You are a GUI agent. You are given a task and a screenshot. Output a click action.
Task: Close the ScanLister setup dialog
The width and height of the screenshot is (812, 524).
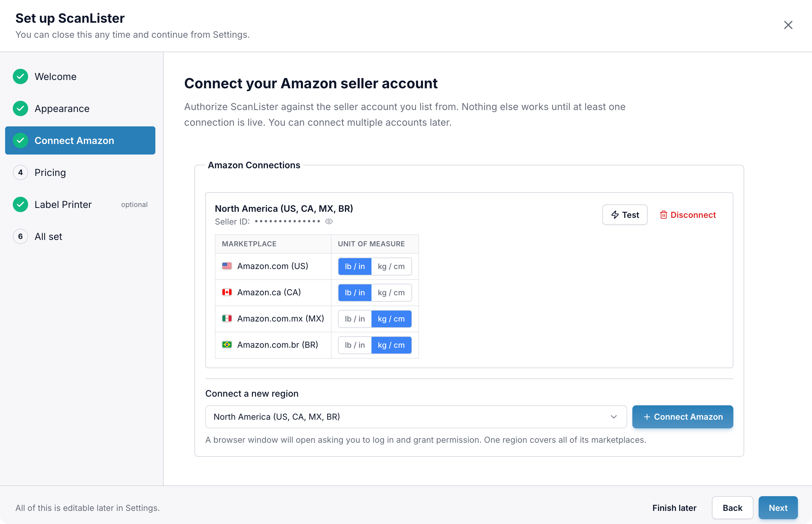788,25
